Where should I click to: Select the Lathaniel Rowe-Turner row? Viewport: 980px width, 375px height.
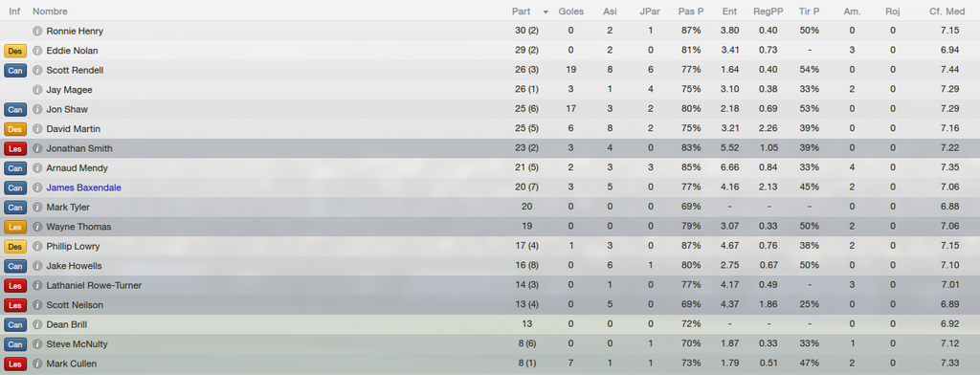490,286
